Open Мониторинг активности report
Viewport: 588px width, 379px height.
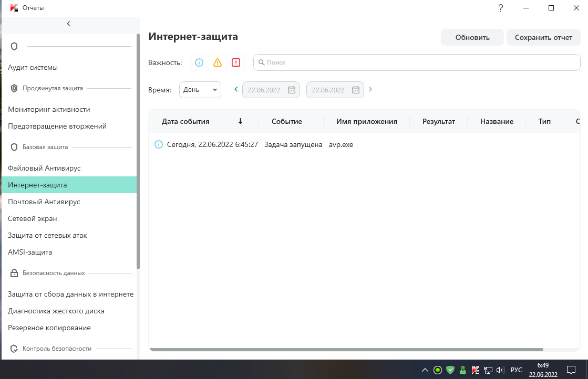coord(49,109)
